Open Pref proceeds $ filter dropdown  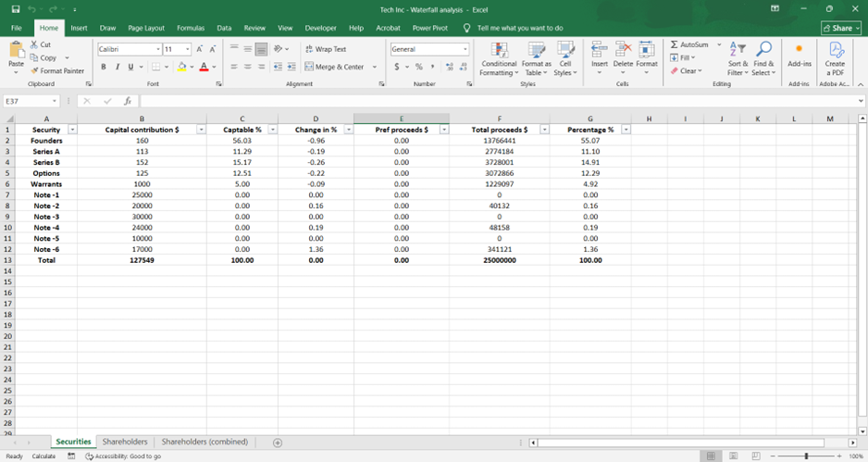(444, 130)
